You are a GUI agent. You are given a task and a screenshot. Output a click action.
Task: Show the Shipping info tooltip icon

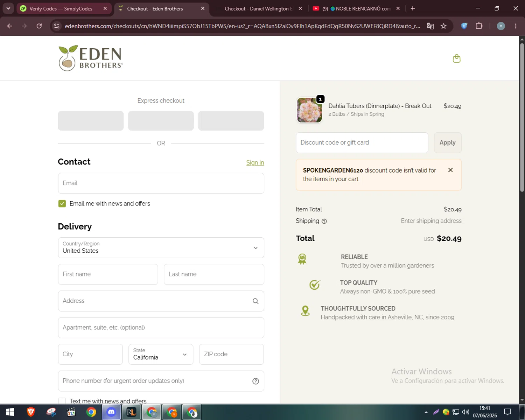324,221
